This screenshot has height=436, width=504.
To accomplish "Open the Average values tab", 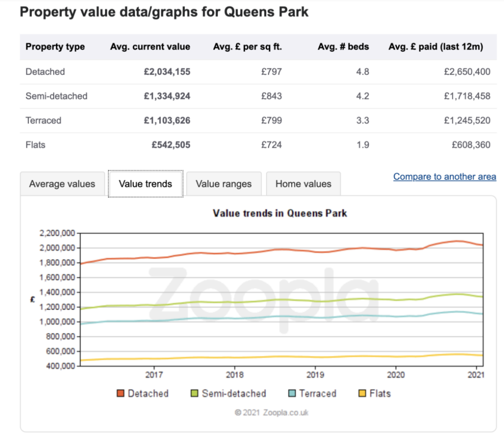I will coord(62,184).
